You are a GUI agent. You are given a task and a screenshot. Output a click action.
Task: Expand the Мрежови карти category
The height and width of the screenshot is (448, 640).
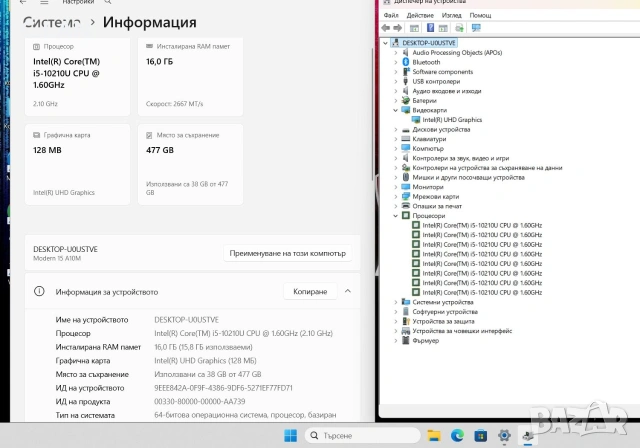(x=396, y=197)
